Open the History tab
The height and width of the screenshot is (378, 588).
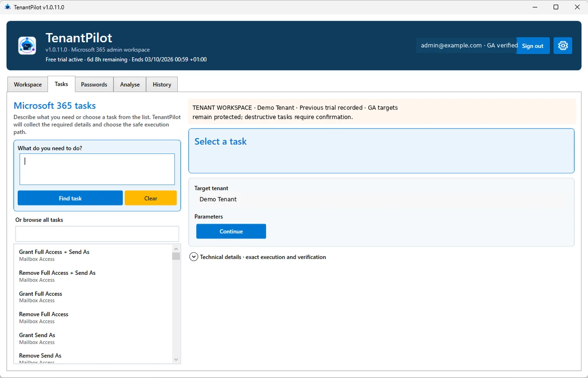[162, 84]
